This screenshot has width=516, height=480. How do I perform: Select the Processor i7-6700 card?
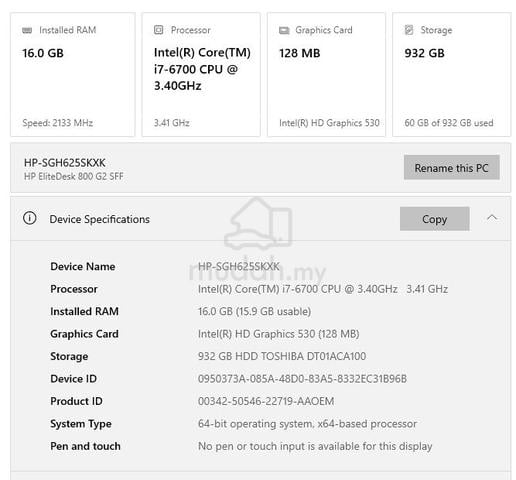coord(201,75)
